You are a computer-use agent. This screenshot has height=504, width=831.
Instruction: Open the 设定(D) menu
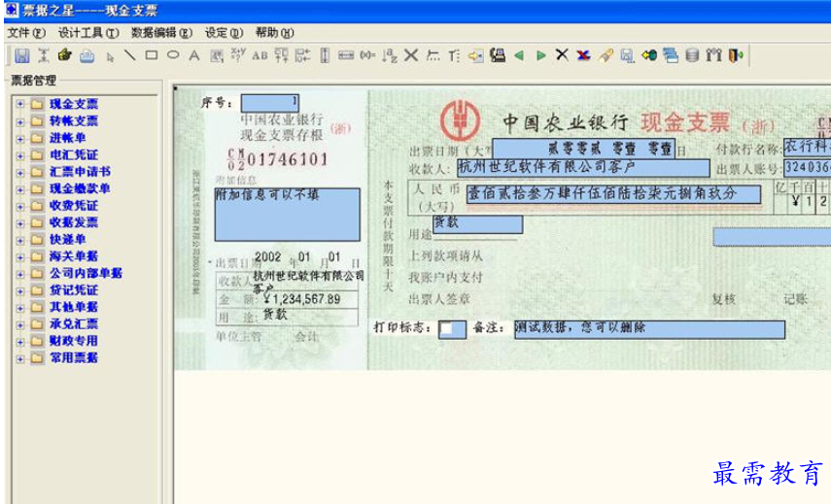pos(225,33)
